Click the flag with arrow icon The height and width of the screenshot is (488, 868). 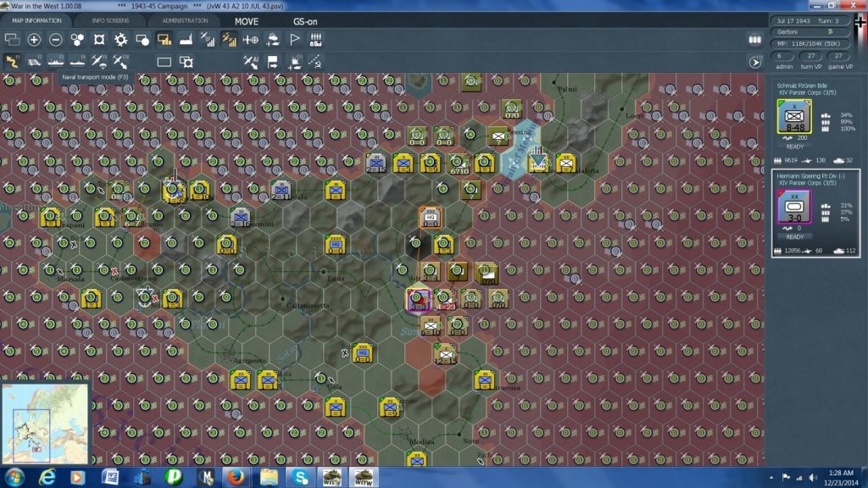273,62
